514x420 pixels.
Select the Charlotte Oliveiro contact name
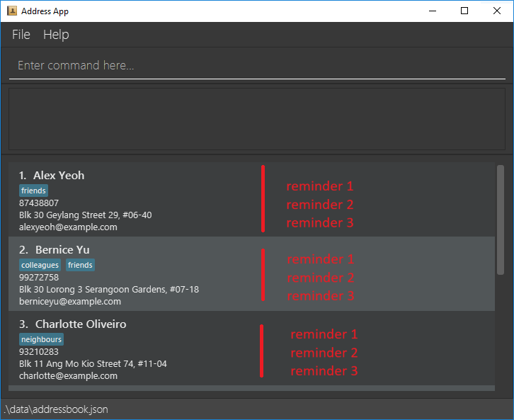[81, 324]
